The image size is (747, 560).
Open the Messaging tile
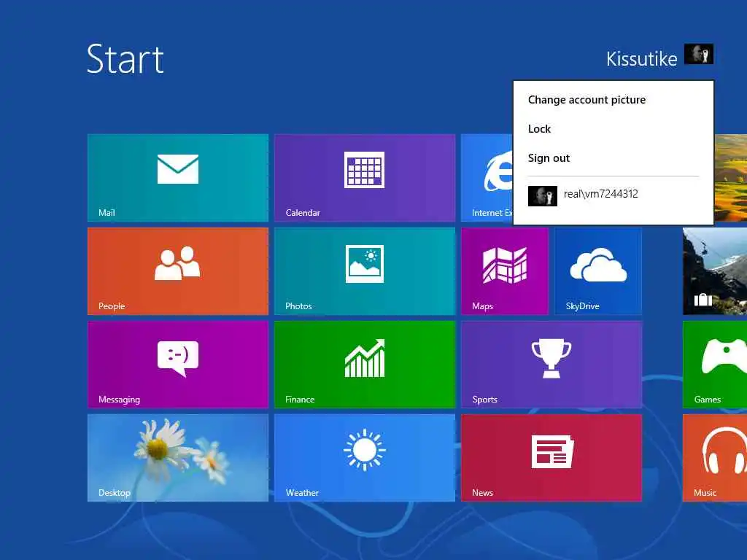pyautogui.click(x=178, y=365)
